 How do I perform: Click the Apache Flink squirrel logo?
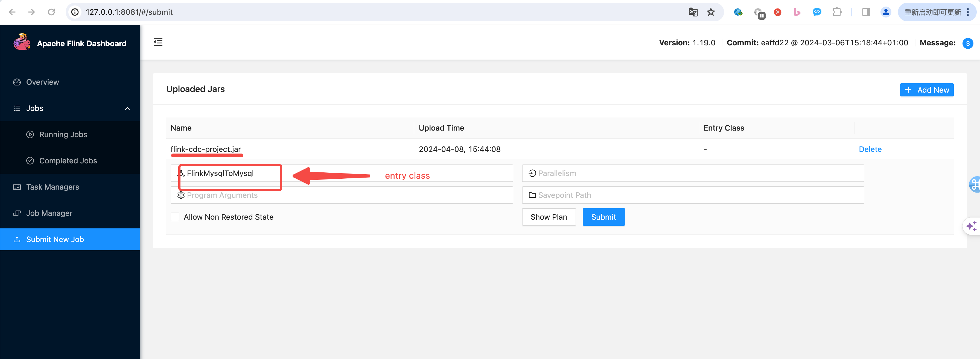tap(22, 42)
